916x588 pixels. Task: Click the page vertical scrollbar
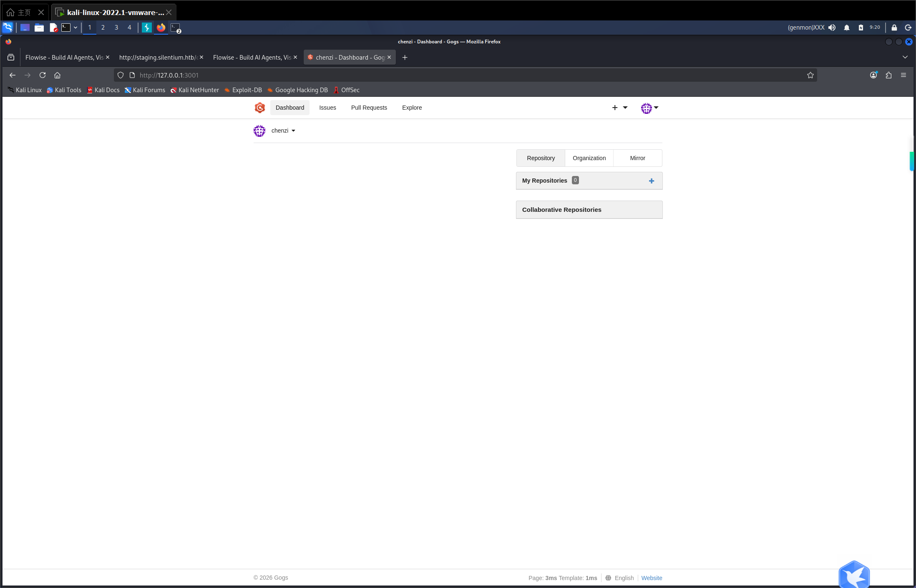[x=912, y=161]
